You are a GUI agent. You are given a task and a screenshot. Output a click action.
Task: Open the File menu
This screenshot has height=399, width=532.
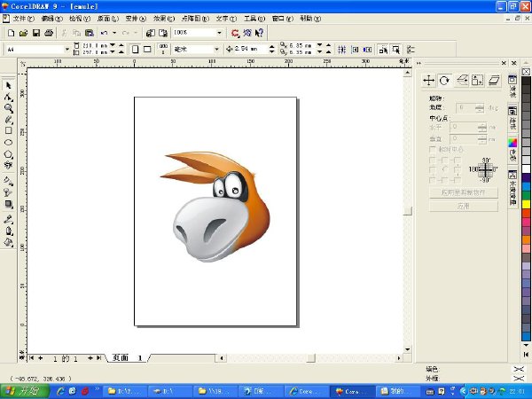23,19
